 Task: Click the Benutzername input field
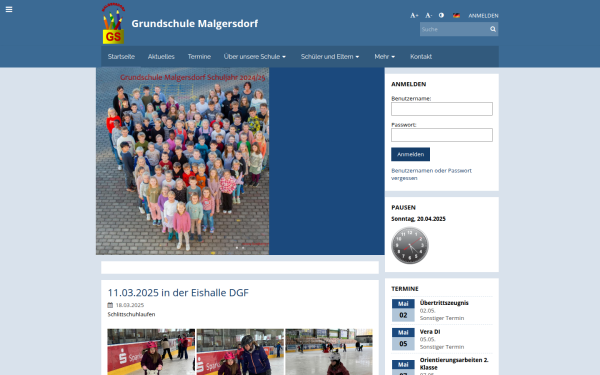[442, 109]
